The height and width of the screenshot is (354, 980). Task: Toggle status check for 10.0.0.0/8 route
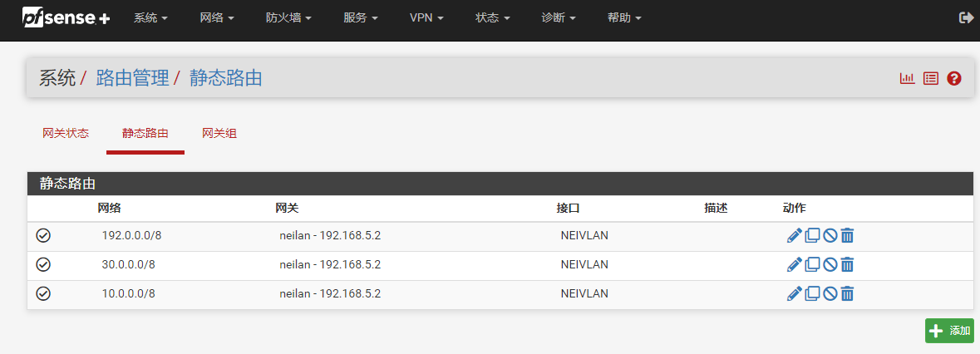click(x=43, y=293)
